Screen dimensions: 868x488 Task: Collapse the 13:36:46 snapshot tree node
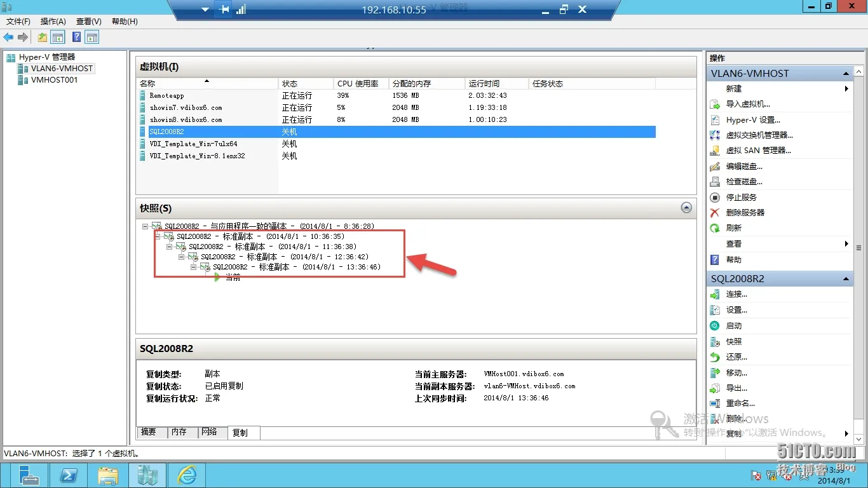pyautogui.click(x=194, y=267)
